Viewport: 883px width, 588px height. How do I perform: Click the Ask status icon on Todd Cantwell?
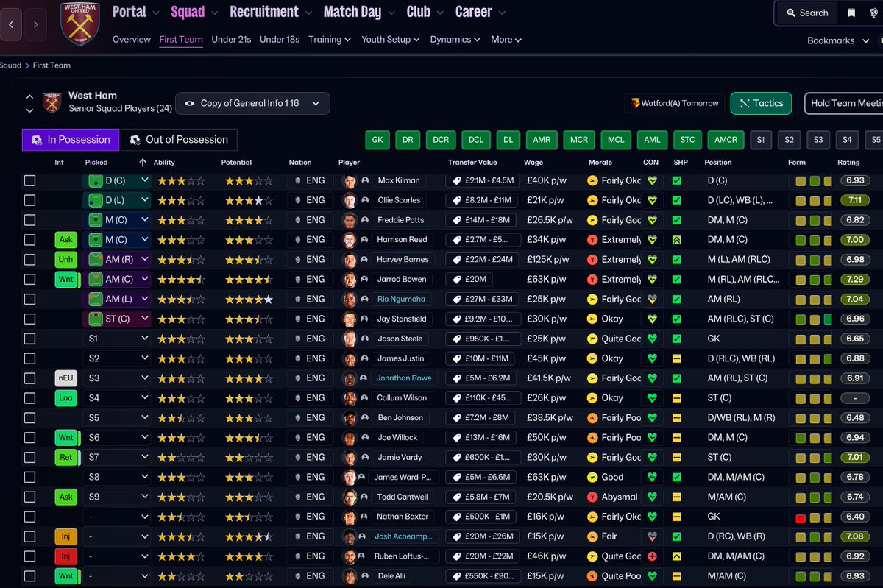tap(66, 497)
